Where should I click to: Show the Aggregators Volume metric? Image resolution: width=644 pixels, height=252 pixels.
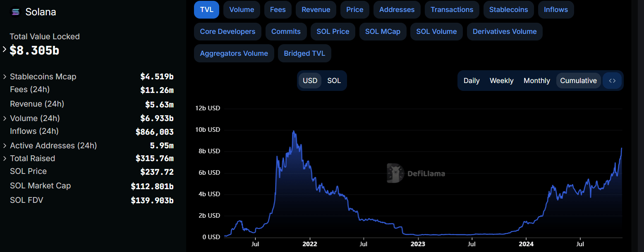coord(234,53)
